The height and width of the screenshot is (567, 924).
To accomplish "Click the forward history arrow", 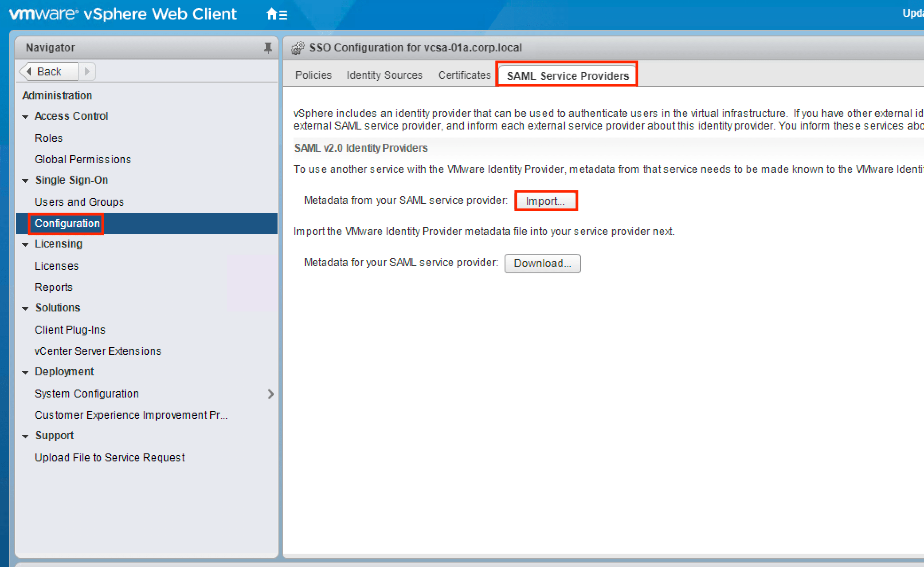I will 87,71.
